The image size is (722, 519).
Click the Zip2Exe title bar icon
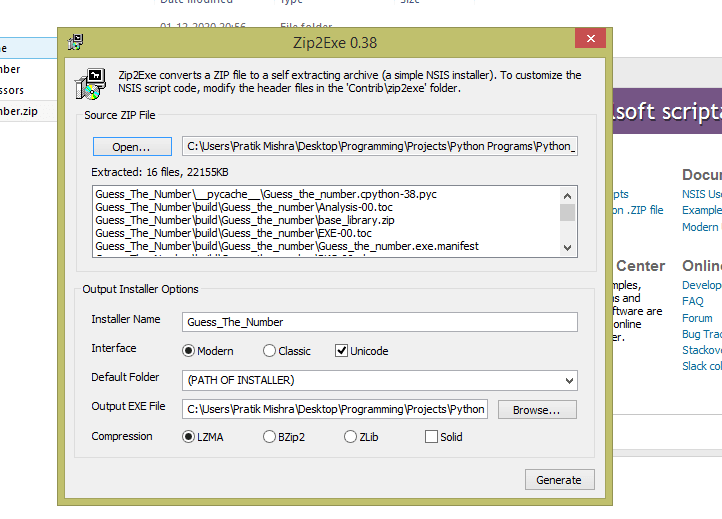point(76,42)
